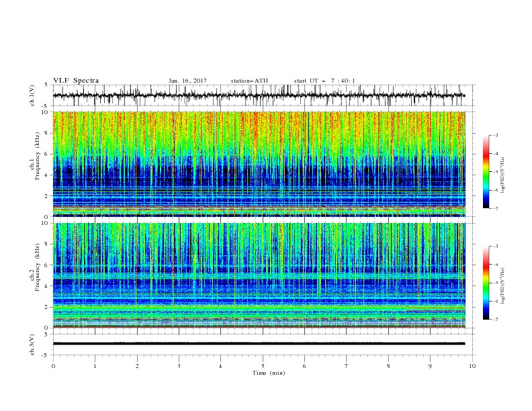Click the "3" tick on the time axis
Viewport: 532px width, 411px height.
[x=179, y=366]
